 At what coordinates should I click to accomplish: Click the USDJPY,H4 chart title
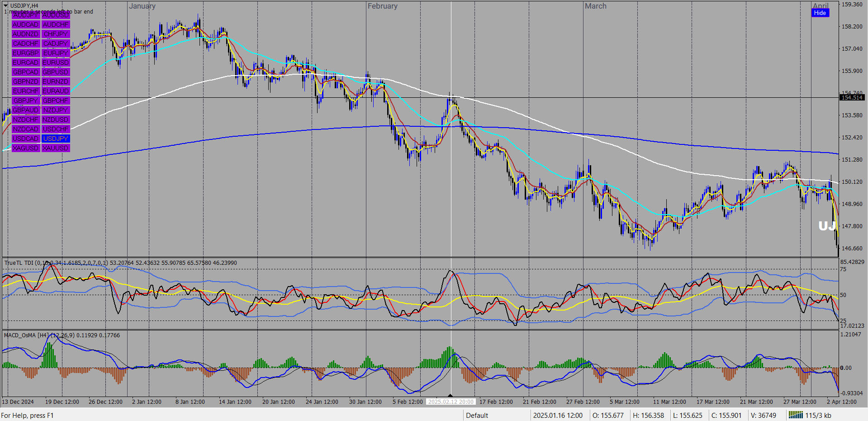(24, 5)
